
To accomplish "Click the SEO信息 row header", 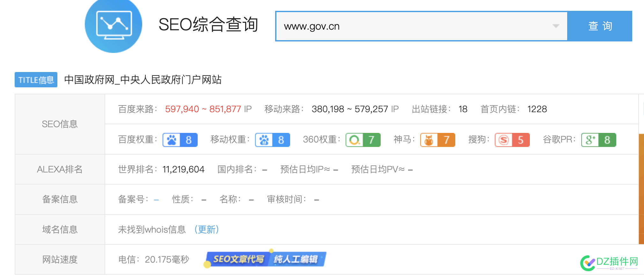I will 60,124.
